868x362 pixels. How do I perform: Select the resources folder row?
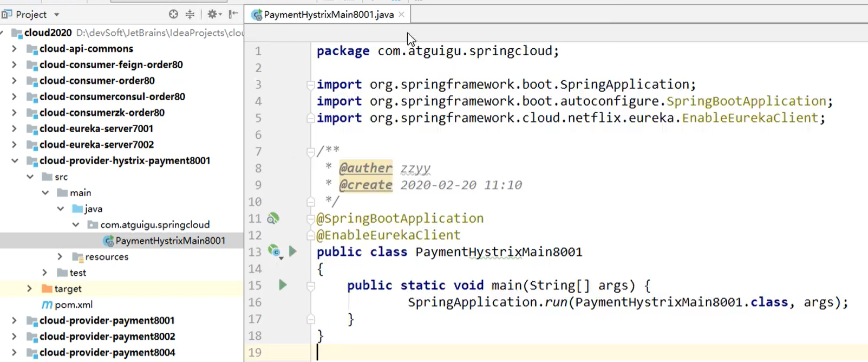[122, 257]
